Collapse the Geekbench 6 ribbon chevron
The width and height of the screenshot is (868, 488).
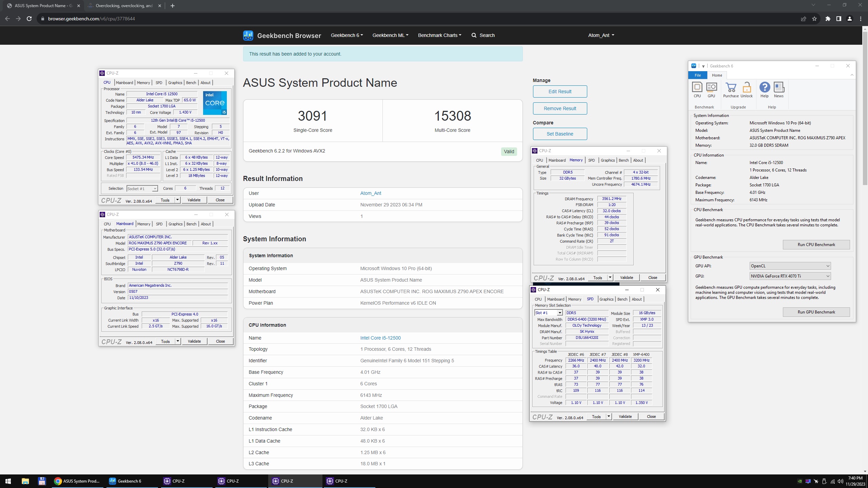[852, 75]
